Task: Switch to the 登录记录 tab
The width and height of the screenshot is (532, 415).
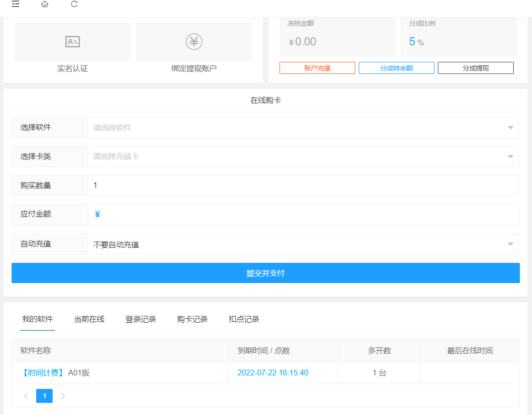Action: 140,319
